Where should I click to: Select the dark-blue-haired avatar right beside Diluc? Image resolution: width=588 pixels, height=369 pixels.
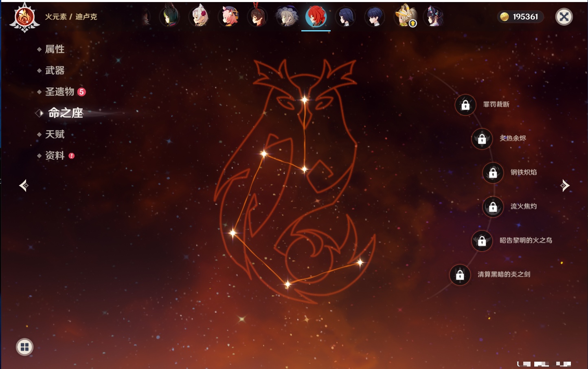coord(345,17)
